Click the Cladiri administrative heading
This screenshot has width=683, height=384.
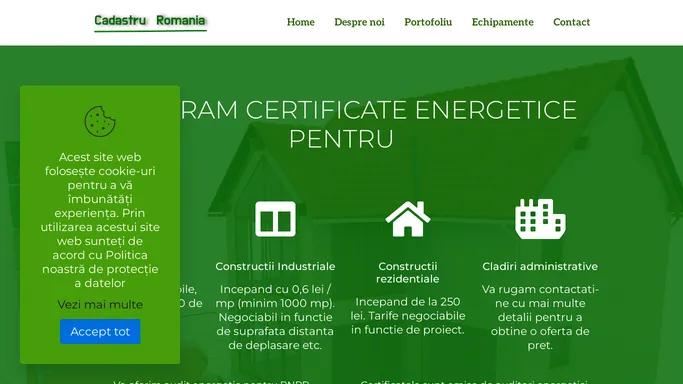tap(540, 266)
